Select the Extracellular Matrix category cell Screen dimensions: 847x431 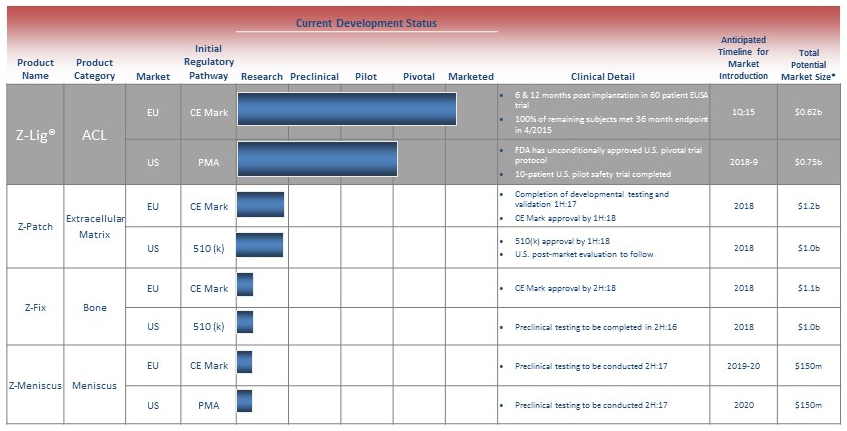pos(94,225)
